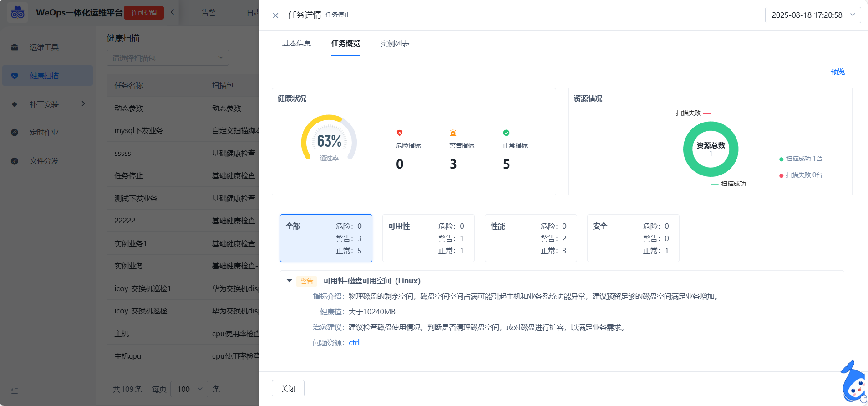Click the 运维工具 toolbox sidebar icon
Screen dimensions: 868x406
[15, 47]
